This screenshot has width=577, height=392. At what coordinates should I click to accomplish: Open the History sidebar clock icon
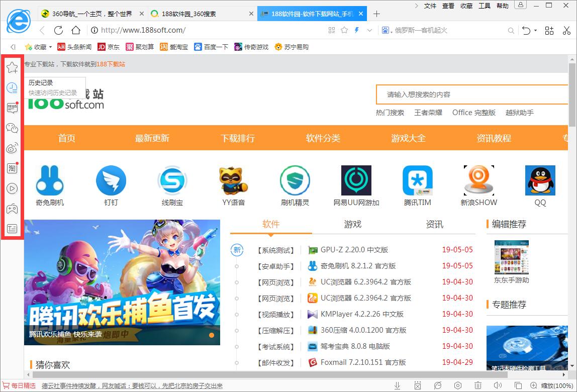pos(12,88)
